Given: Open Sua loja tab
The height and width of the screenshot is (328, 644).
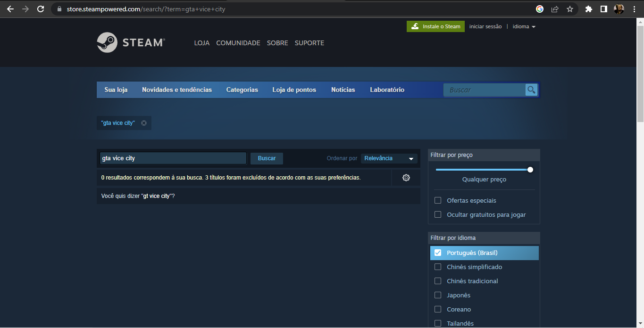Looking at the screenshot, I should click(116, 90).
